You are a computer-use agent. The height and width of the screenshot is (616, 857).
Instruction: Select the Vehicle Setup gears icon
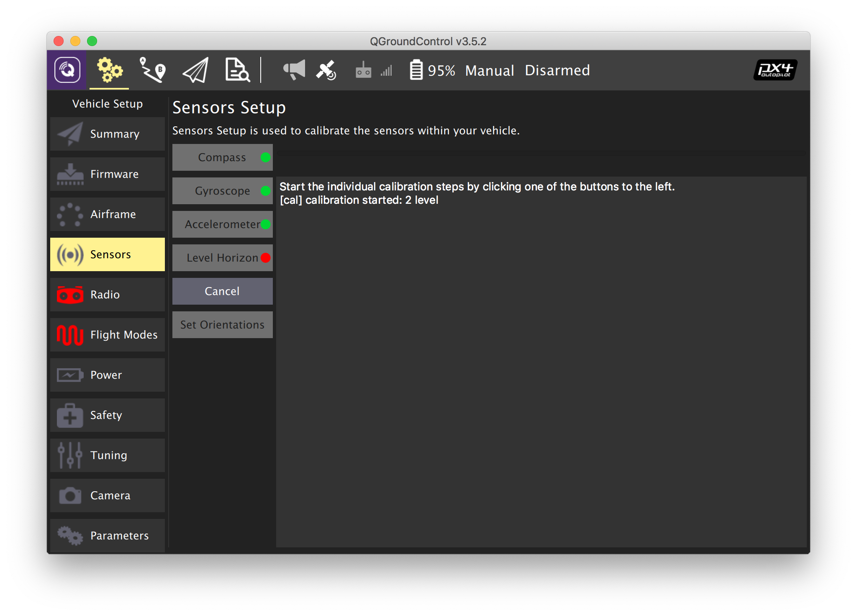[109, 70]
